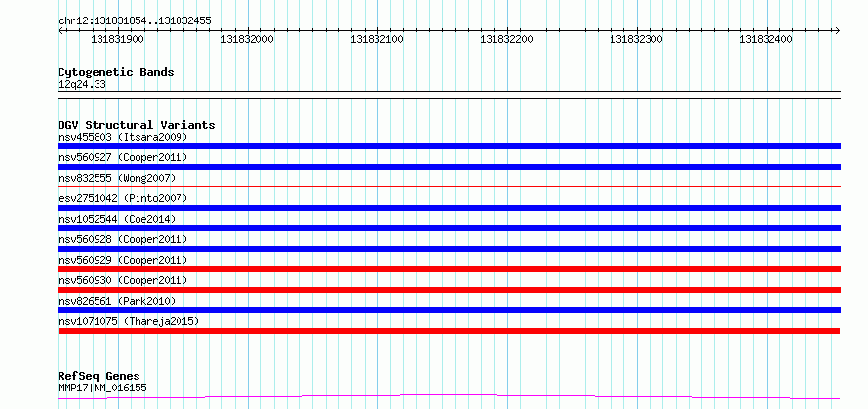Click variant label nsv1052544 (Coe2014)

[117, 219]
